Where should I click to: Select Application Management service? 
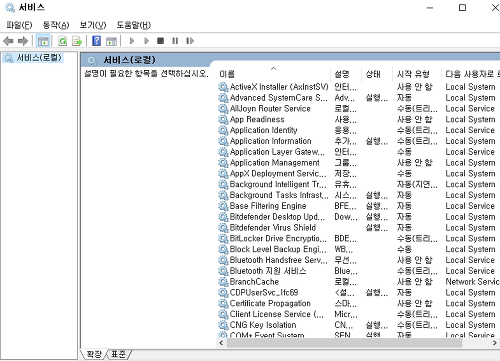tap(275, 163)
